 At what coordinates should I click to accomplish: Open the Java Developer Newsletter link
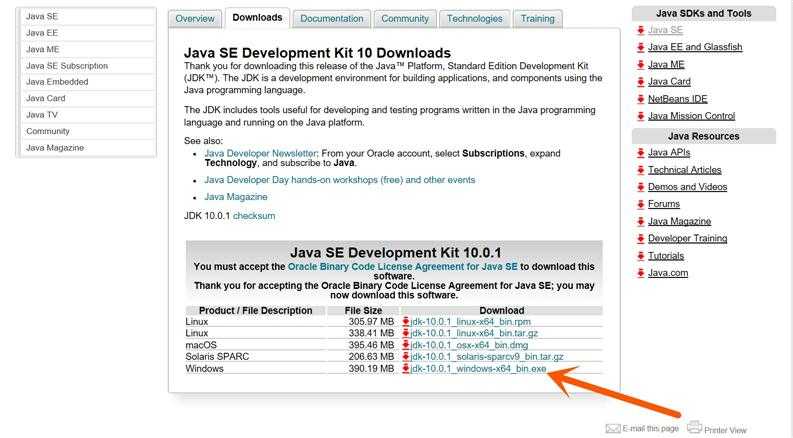pos(260,153)
